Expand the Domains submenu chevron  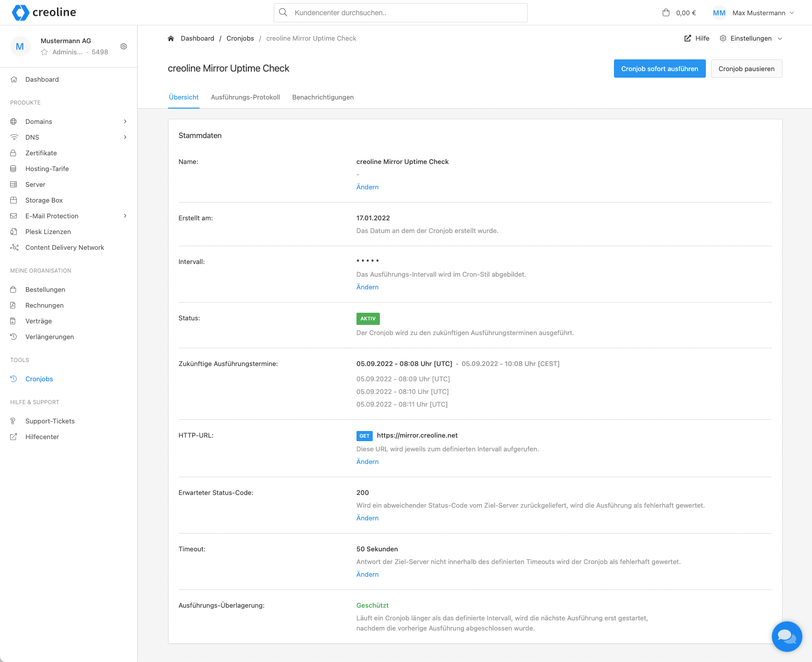125,121
